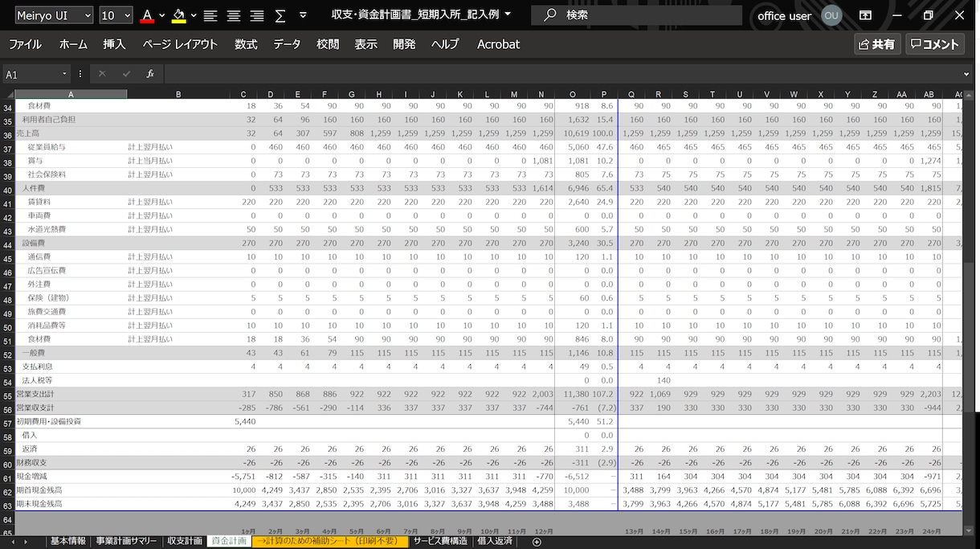Click the AutoSum sigma icon
Screen dimensions: 980x549
(280, 15)
